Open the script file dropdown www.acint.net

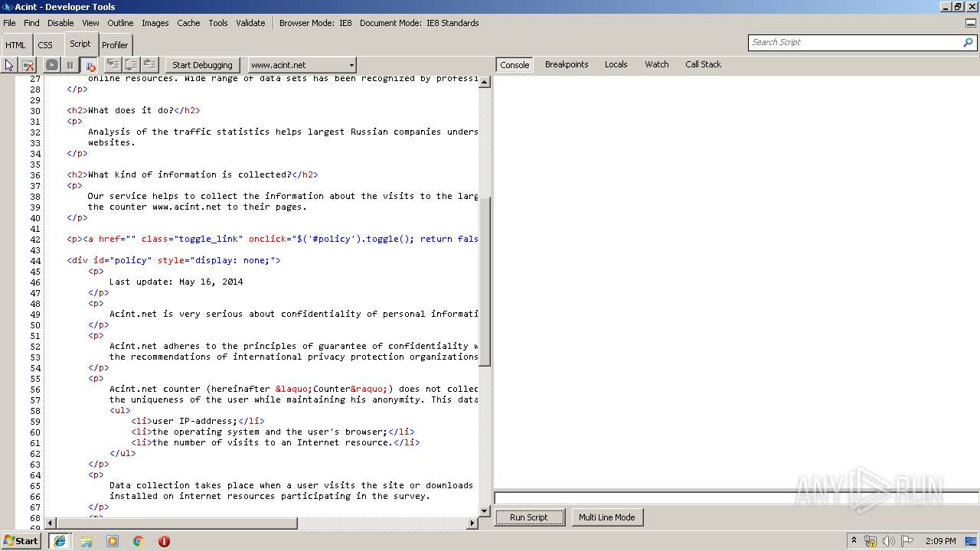coord(301,65)
